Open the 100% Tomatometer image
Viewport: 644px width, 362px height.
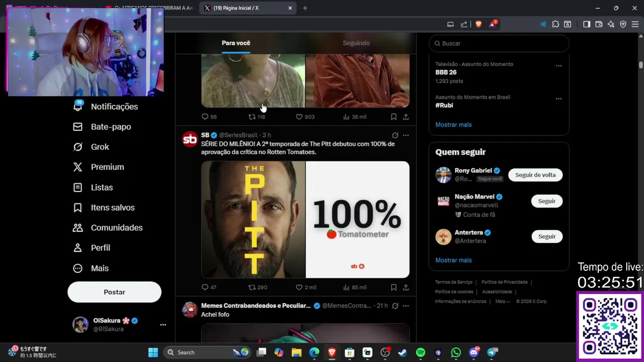tap(358, 219)
